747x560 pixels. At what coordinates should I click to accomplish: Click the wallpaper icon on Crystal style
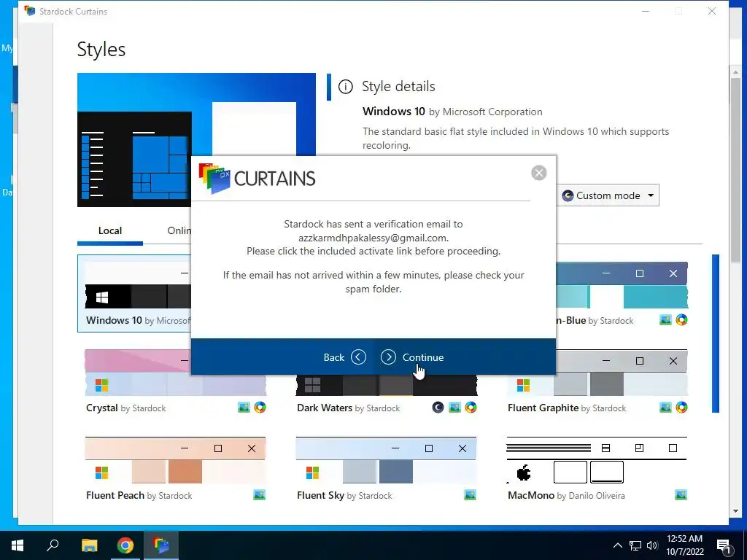(x=244, y=408)
